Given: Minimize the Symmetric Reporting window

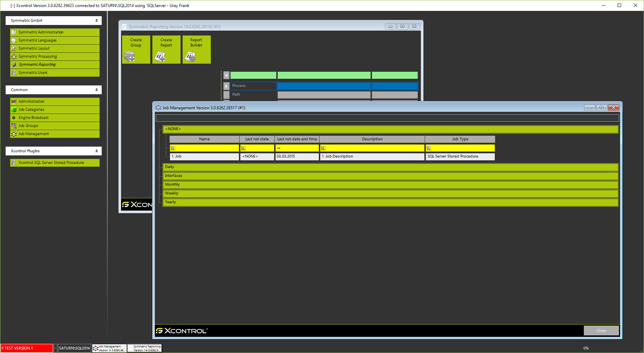Looking at the screenshot, I should coord(390,26).
